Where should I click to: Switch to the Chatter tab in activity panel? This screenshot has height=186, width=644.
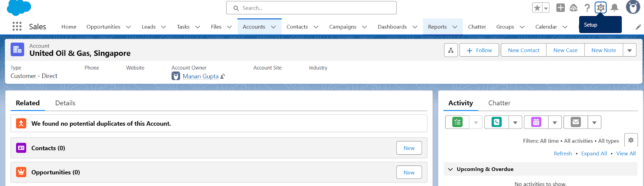(499, 103)
